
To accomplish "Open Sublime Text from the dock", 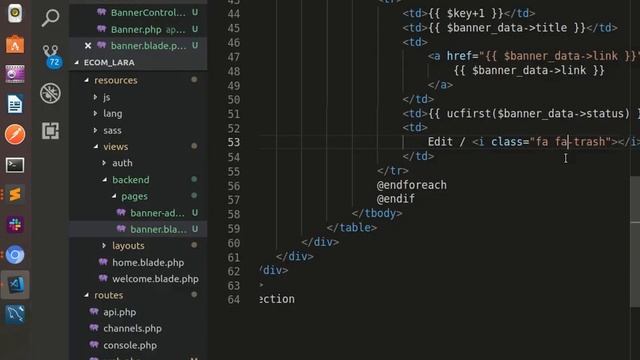I will coord(15,194).
